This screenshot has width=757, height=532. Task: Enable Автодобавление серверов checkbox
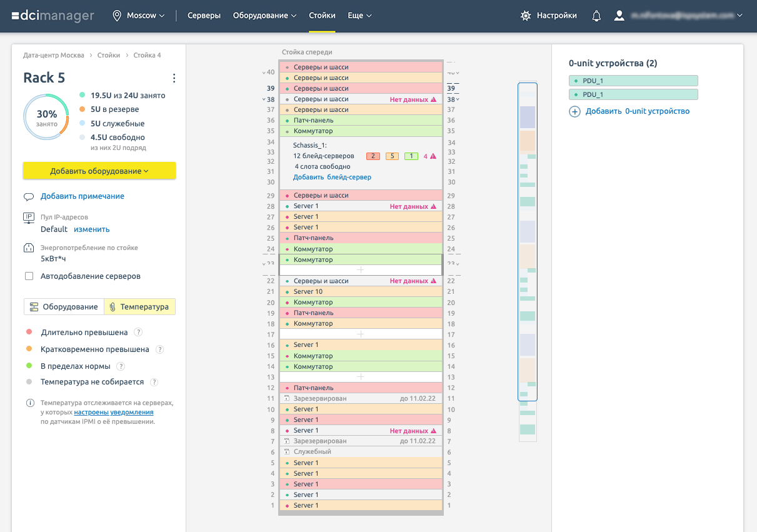tap(29, 276)
